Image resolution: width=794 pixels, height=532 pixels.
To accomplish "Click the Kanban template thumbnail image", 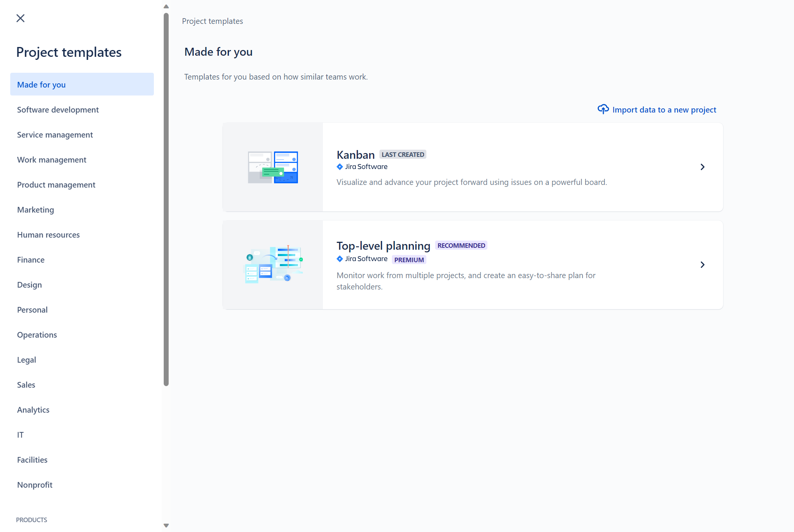I will [x=272, y=167].
